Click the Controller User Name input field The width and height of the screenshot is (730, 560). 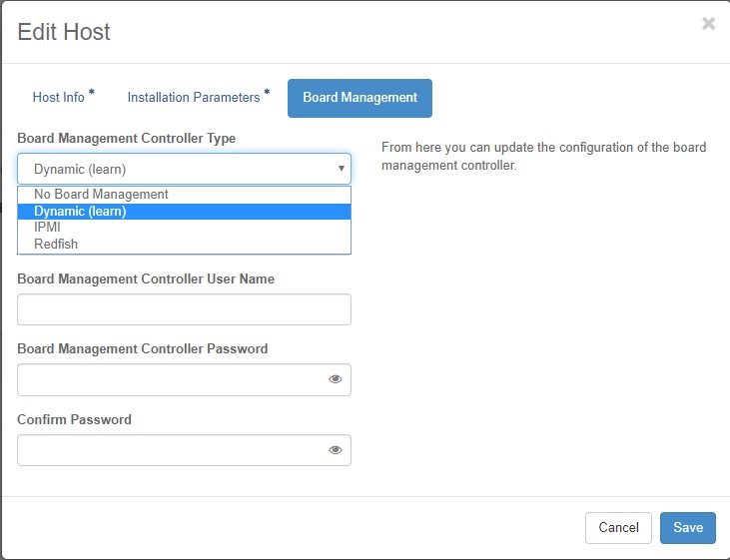point(184,309)
